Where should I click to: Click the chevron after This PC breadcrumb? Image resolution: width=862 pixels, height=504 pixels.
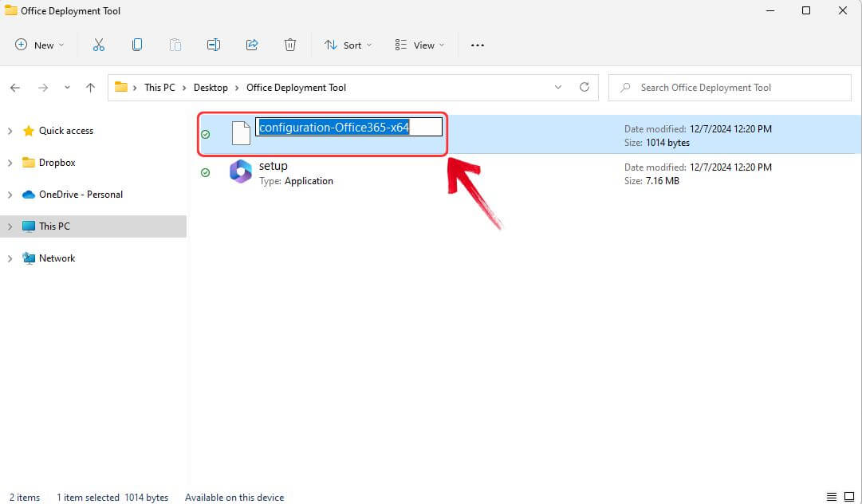[184, 88]
